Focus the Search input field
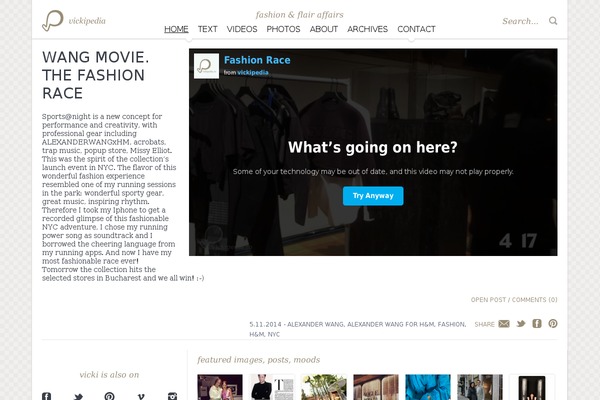Image resolution: width=600 pixels, height=400 pixels. [x=522, y=21]
